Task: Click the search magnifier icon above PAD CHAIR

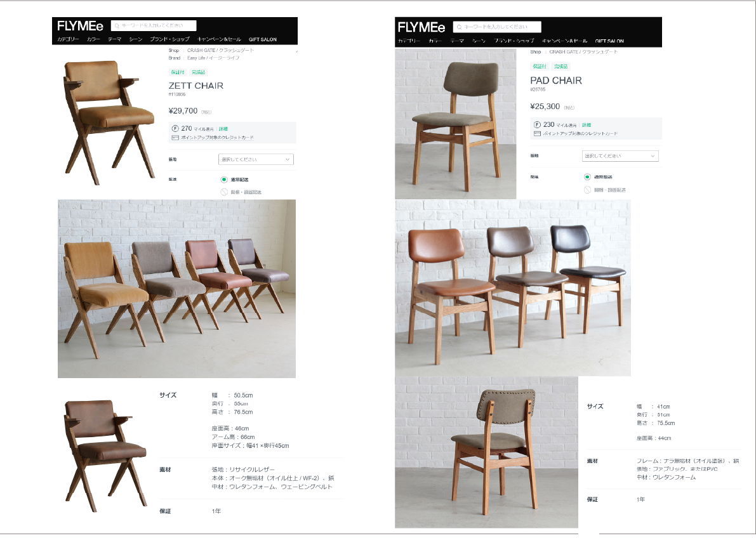Action: pyautogui.click(x=460, y=27)
